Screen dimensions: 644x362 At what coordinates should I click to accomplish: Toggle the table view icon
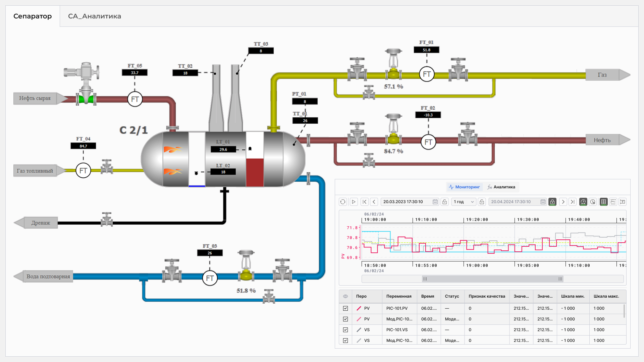click(x=603, y=202)
